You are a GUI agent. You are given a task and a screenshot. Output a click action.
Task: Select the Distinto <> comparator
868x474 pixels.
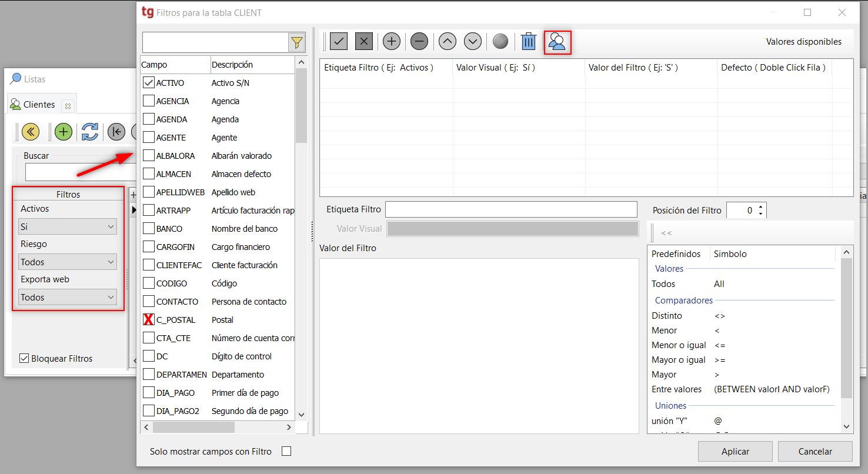[744, 316]
